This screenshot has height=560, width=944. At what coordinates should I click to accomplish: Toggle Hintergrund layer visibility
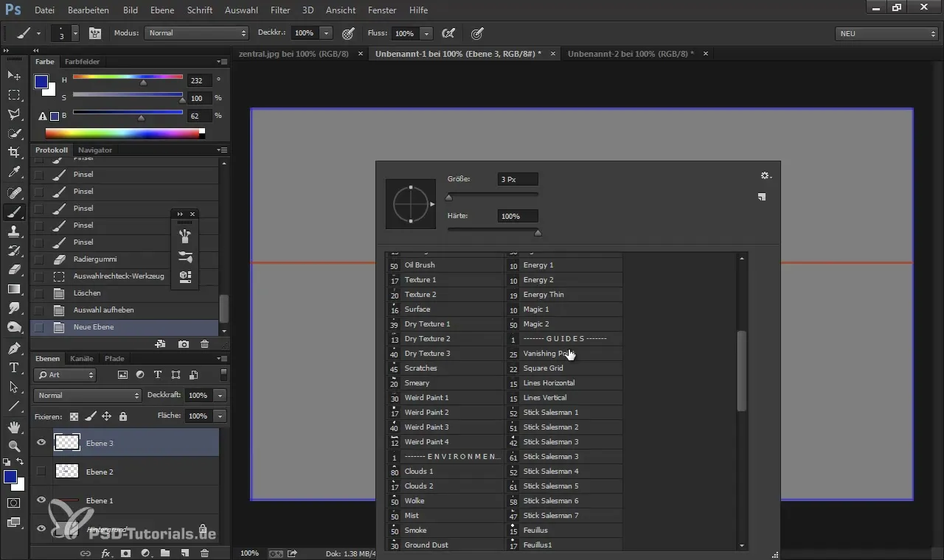pos(41,528)
